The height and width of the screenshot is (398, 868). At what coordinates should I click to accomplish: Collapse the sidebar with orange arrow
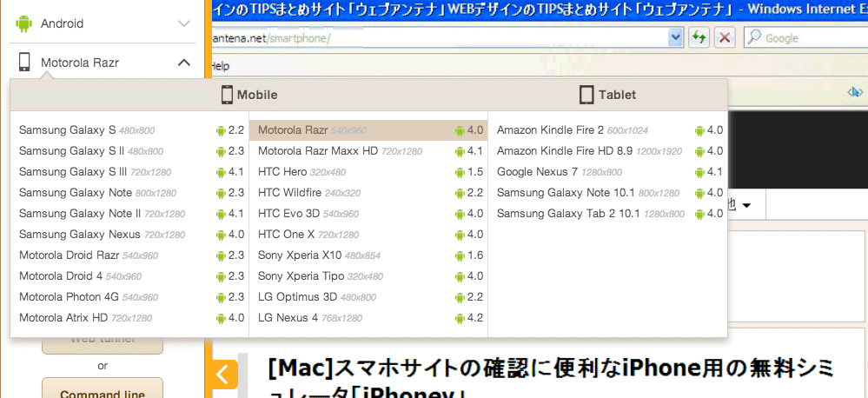[x=222, y=375]
